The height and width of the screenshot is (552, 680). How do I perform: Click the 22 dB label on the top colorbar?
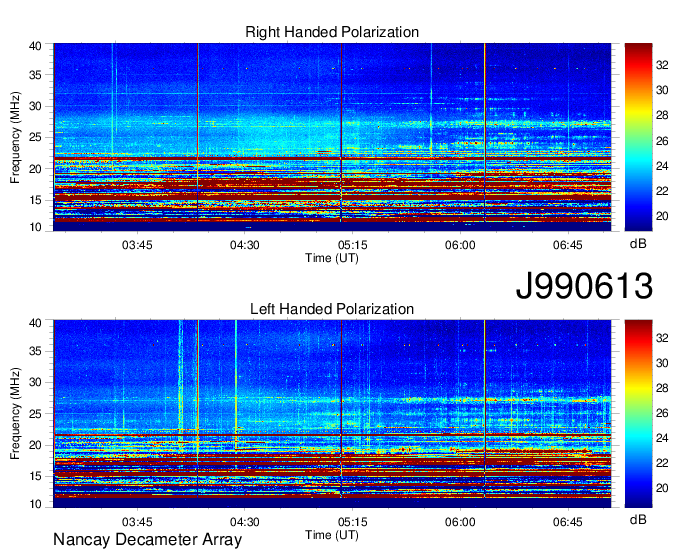click(x=662, y=191)
